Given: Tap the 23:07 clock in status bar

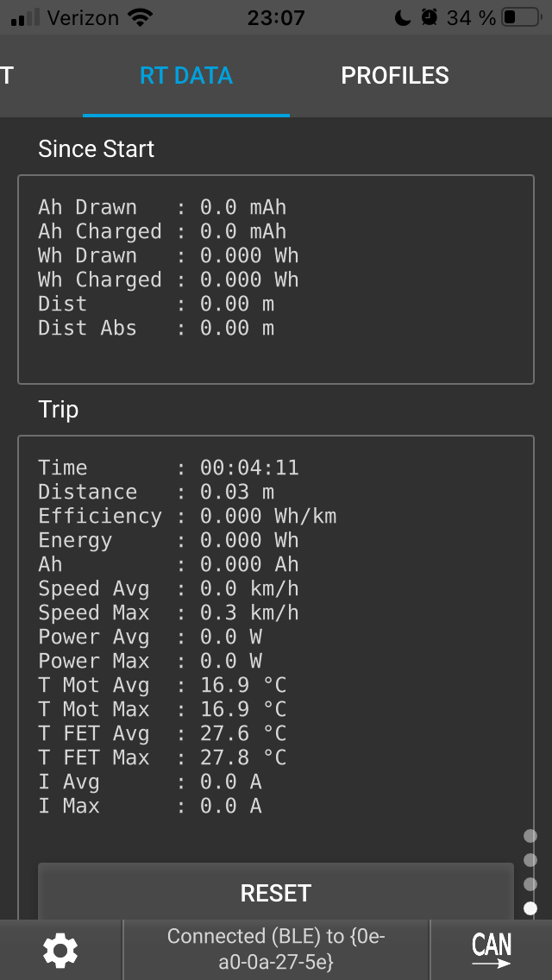Looking at the screenshot, I should (x=276, y=17).
